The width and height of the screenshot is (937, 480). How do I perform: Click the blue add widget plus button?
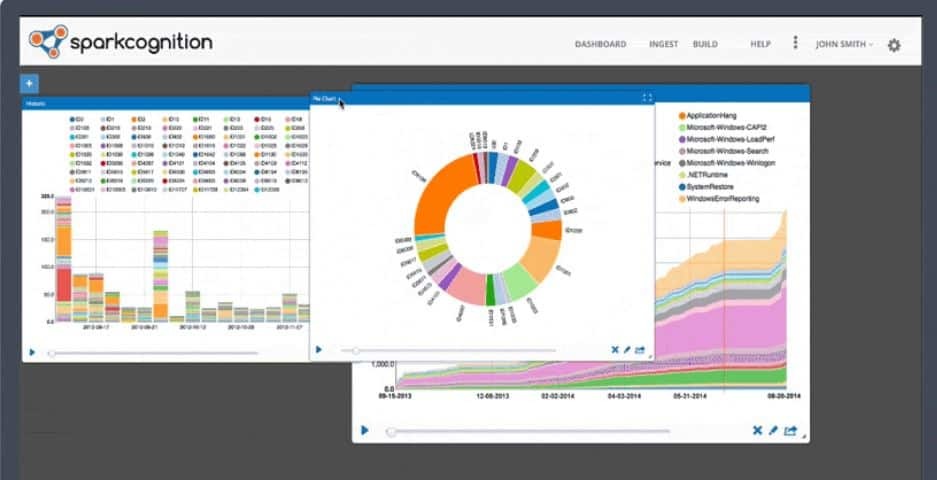(x=29, y=84)
